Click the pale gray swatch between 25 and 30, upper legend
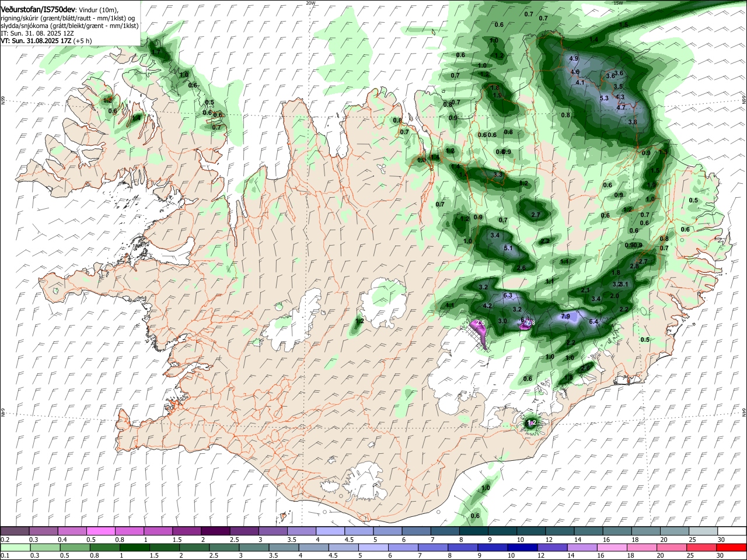Viewport: 747px width, 560px height. (704, 531)
